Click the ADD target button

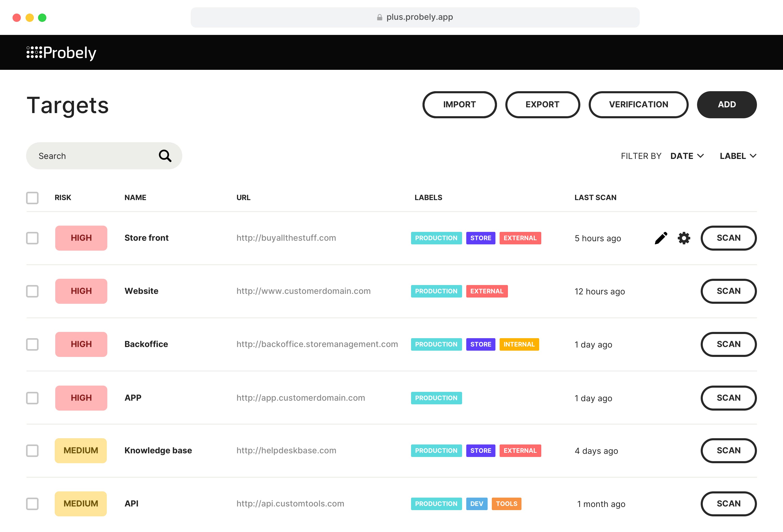click(727, 104)
